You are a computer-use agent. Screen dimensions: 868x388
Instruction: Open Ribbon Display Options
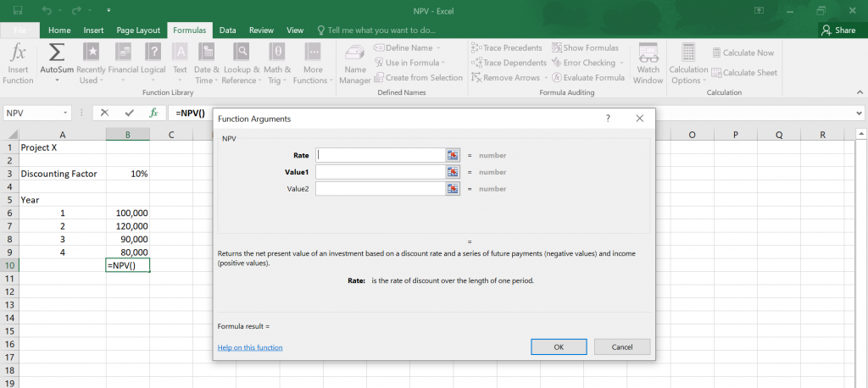(758, 10)
